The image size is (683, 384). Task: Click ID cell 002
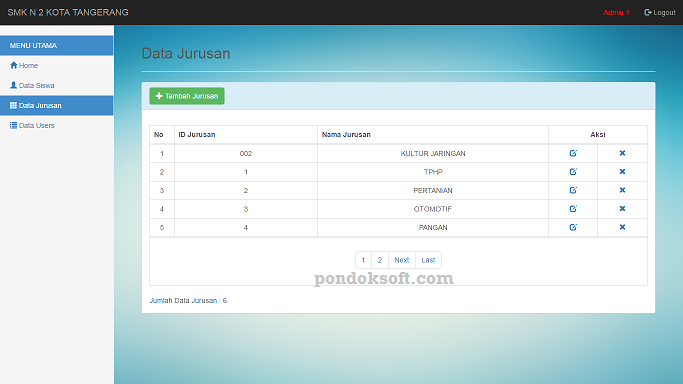point(246,153)
